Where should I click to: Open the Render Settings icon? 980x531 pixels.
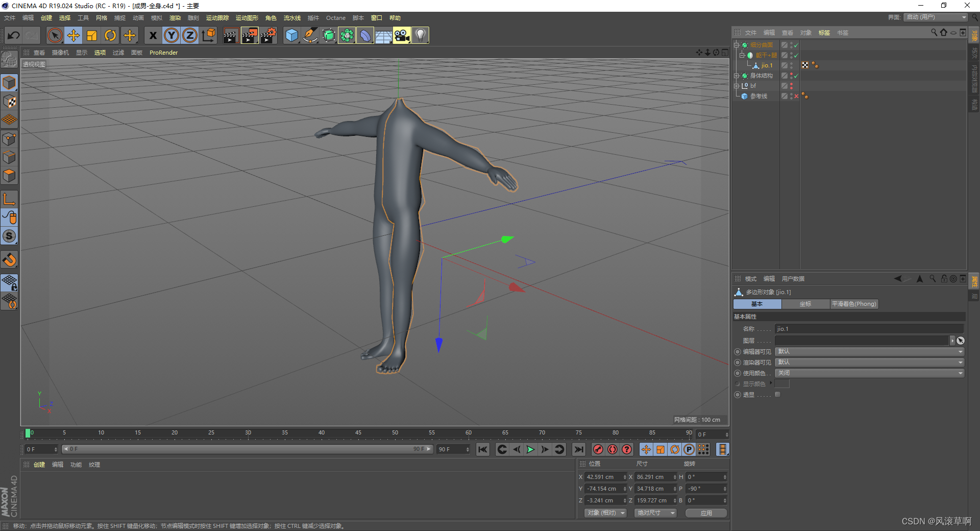point(269,35)
